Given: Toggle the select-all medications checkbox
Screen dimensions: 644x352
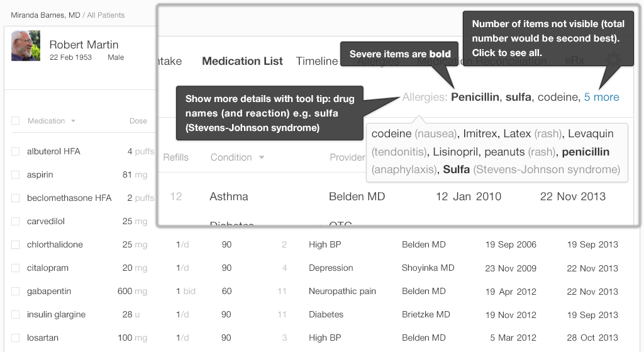Looking at the screenshot, I should (16, 121).
